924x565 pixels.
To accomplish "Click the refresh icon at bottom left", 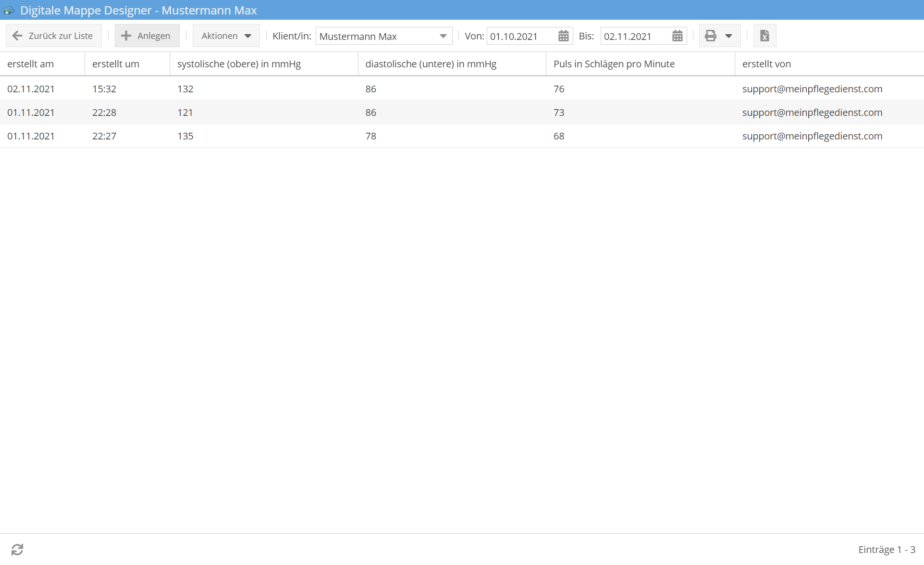I will [x=17, y=549].
